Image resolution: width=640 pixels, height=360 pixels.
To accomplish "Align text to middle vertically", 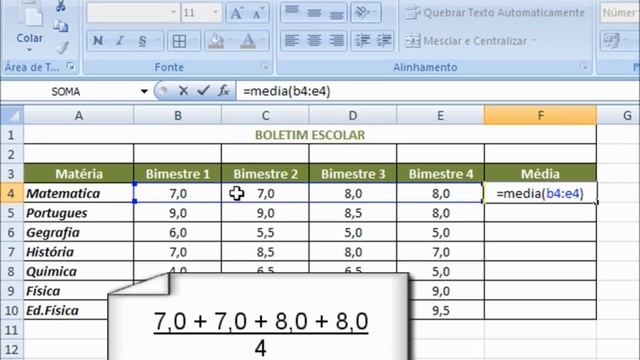I will (314, 12).
